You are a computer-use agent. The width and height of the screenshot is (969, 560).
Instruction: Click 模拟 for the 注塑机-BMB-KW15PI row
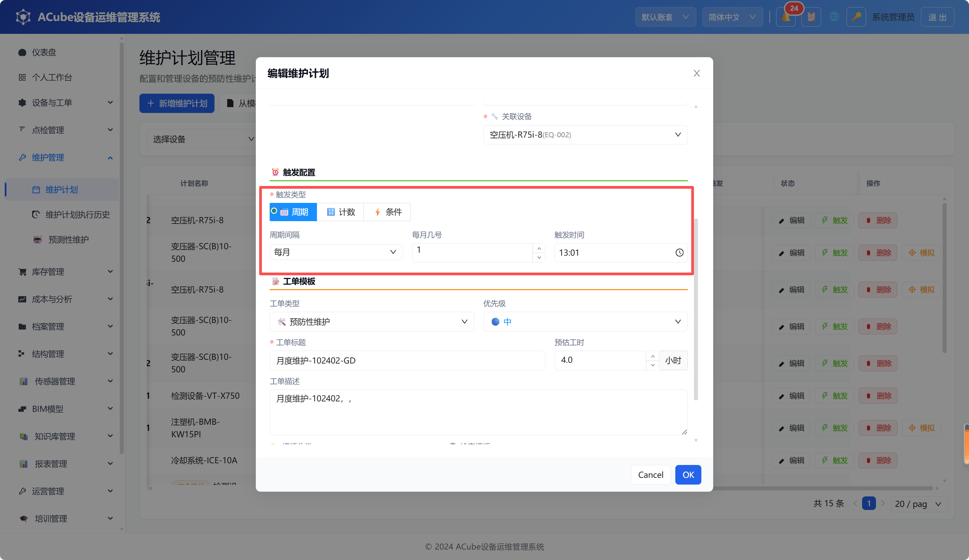click(922, 428)
